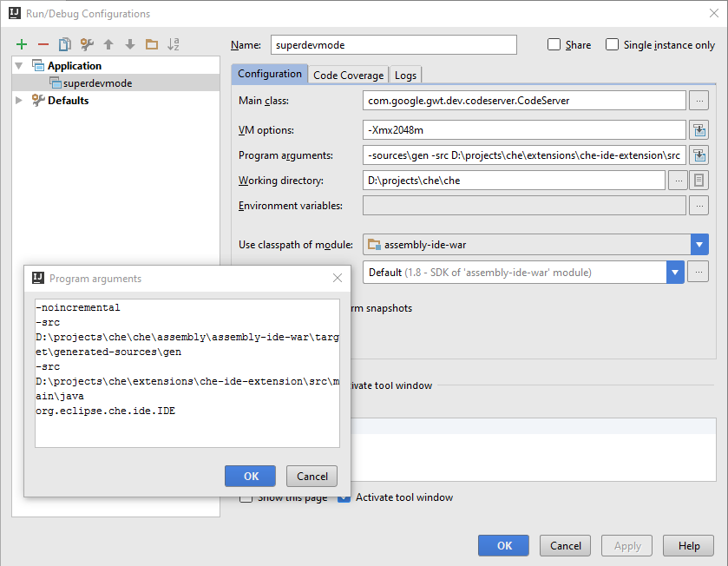Open the Use classpath of module dropdown
The height and width of the screenshot is (566, 728).
point(700,245)
